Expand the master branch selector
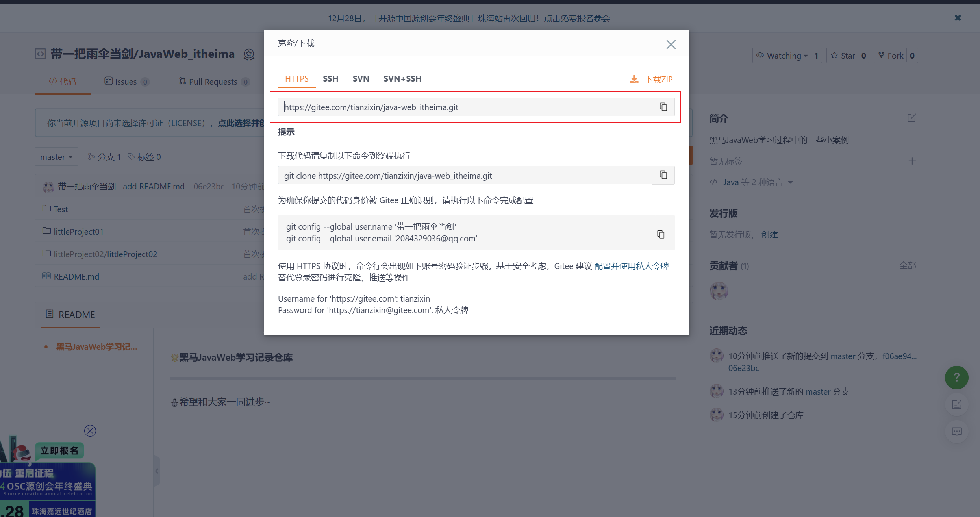The width and height of the screenshot is (980, 517). click(56, 157)
